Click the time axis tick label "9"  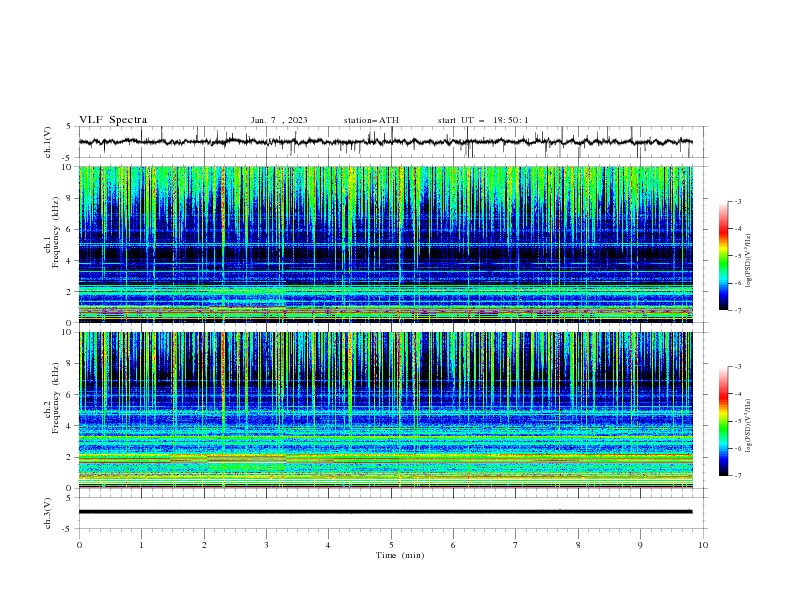[640, 545]
